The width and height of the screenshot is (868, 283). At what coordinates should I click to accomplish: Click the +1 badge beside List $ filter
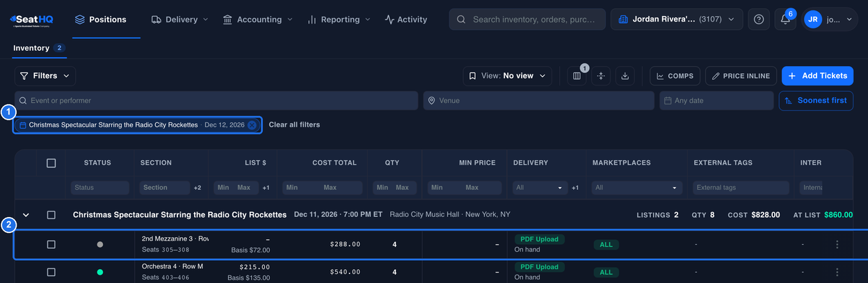[x=266, y=188]
